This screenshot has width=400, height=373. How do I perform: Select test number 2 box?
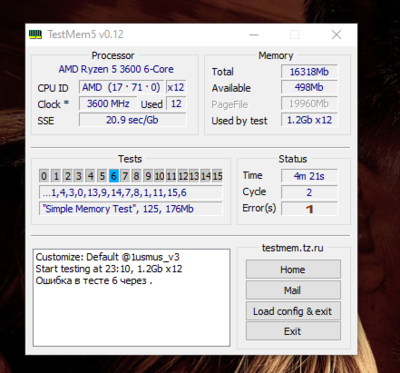tap(67, 176)
